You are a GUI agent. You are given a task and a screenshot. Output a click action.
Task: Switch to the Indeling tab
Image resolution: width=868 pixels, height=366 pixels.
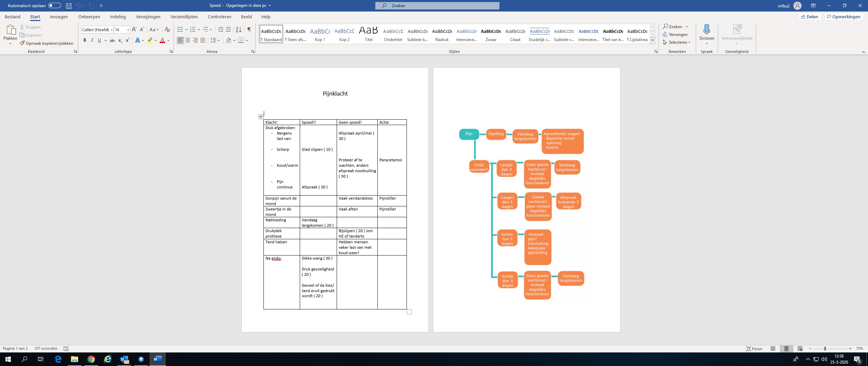(x=118, y=17)
